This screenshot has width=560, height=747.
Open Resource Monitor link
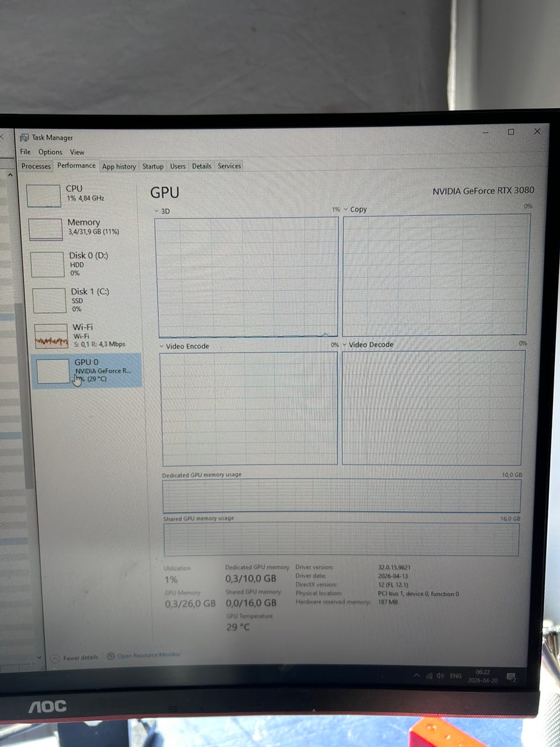coord(149,655)
